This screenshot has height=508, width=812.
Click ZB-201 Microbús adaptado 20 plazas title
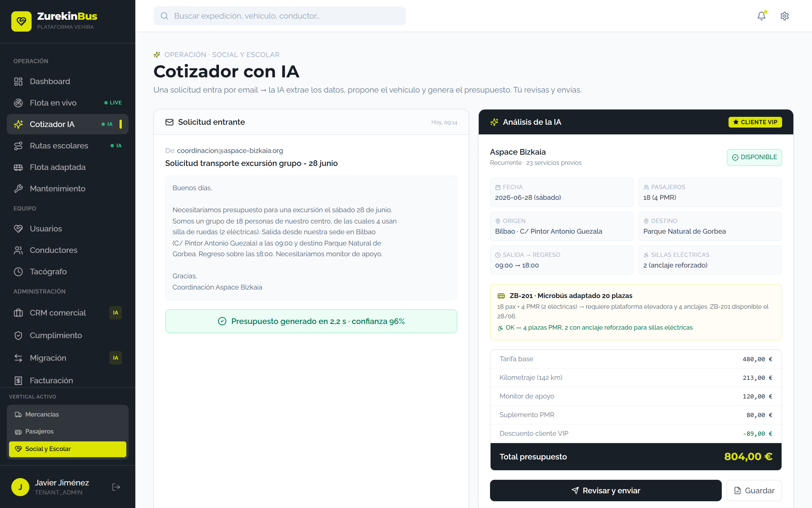point(571,296)
